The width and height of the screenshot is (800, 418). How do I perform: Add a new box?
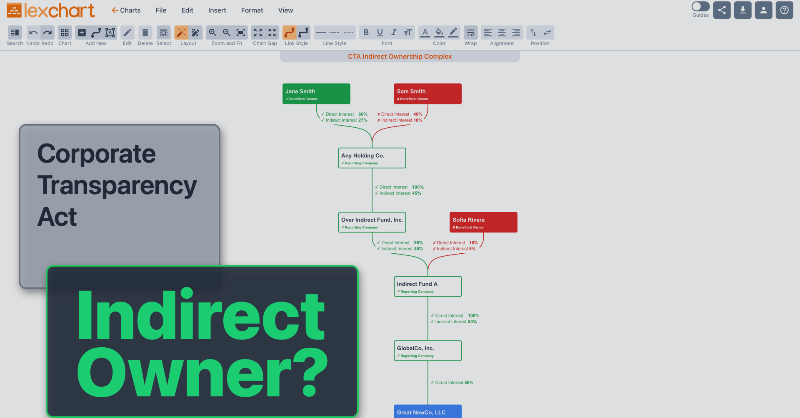point(82,33)
